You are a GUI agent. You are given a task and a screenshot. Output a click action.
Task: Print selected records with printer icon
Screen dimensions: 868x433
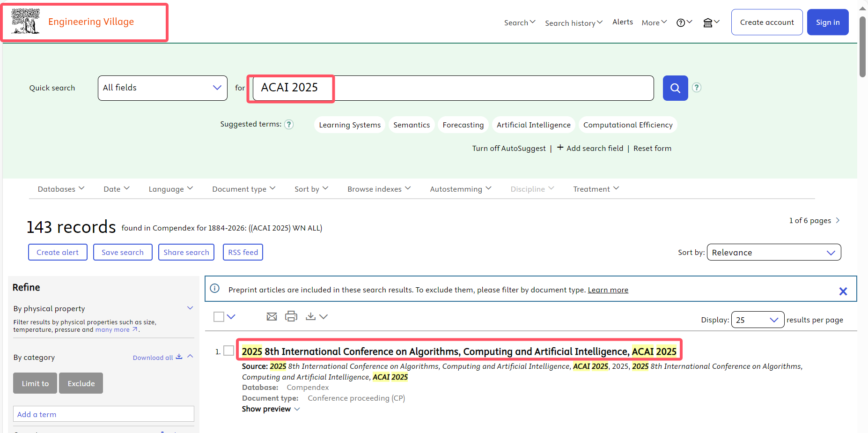tap(291, 316)
